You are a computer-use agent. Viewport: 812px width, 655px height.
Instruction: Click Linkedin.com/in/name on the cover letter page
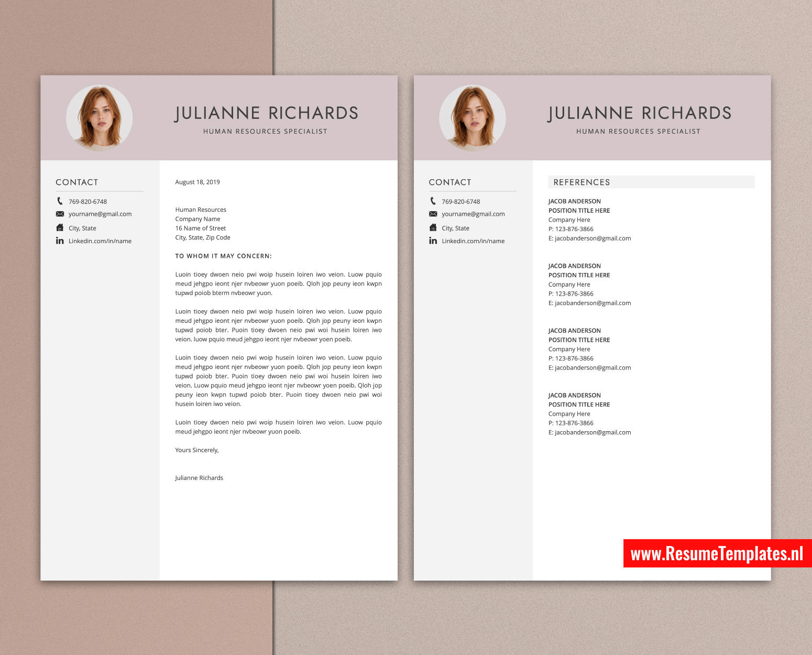pyautogui.click(x=100, y=241)
